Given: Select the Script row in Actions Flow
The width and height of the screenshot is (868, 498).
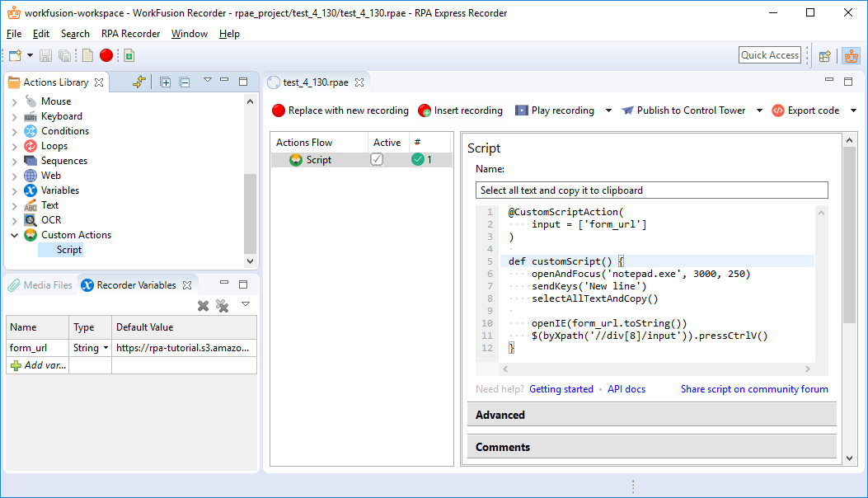Looking at the screenshot, I should point(362,159).
